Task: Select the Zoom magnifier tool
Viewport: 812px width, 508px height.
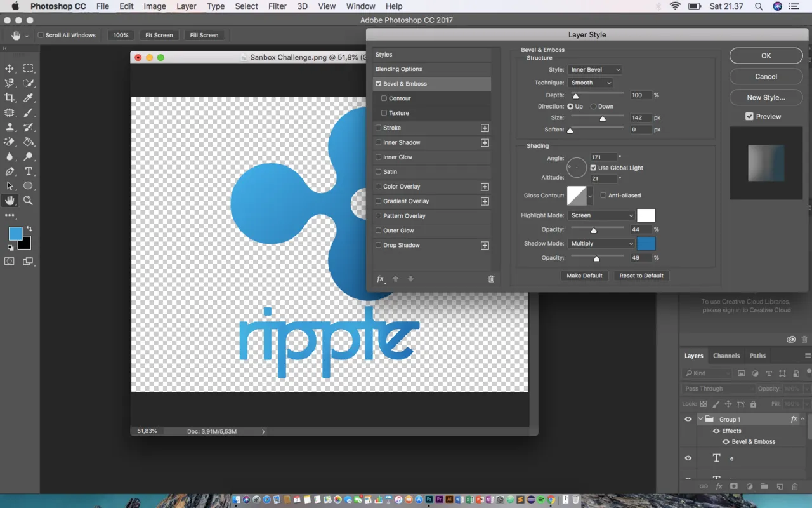Action: click(x=29, y=201)
